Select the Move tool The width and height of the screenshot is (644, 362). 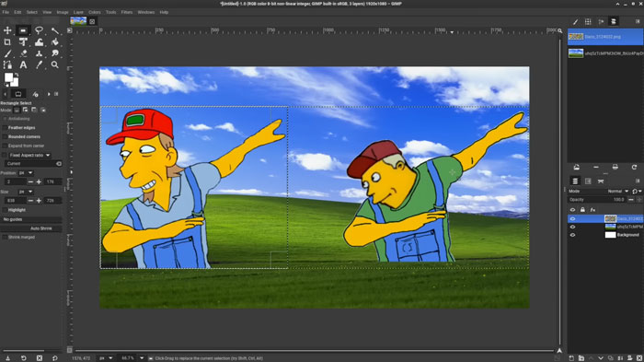(7, 30)
